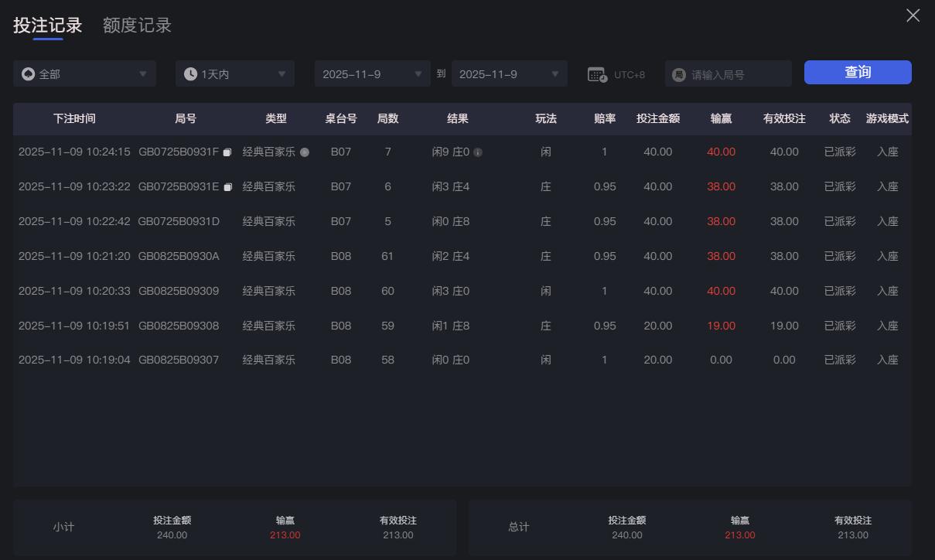Close the betting records dialog

pos(913,15)
